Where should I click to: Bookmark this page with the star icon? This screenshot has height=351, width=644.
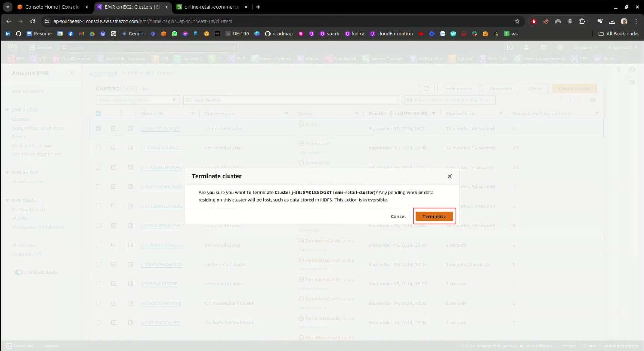pos(517,21)
